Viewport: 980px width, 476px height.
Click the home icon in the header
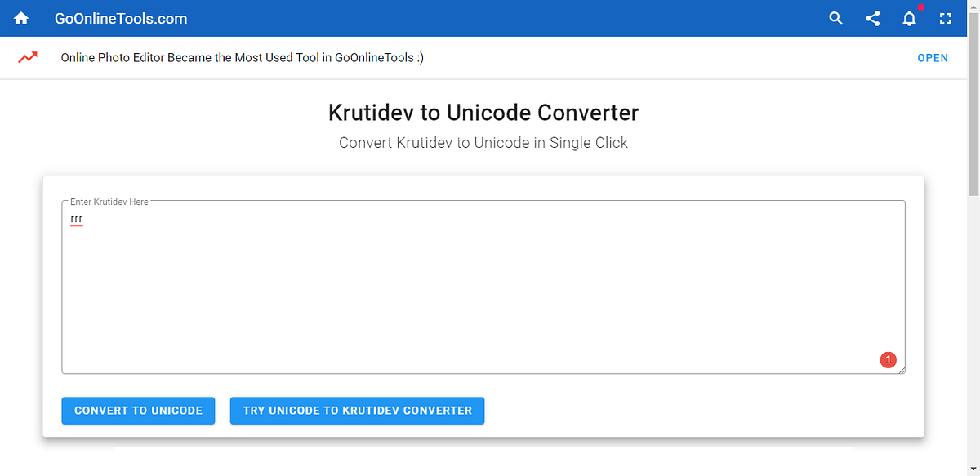tap(20, 17)
